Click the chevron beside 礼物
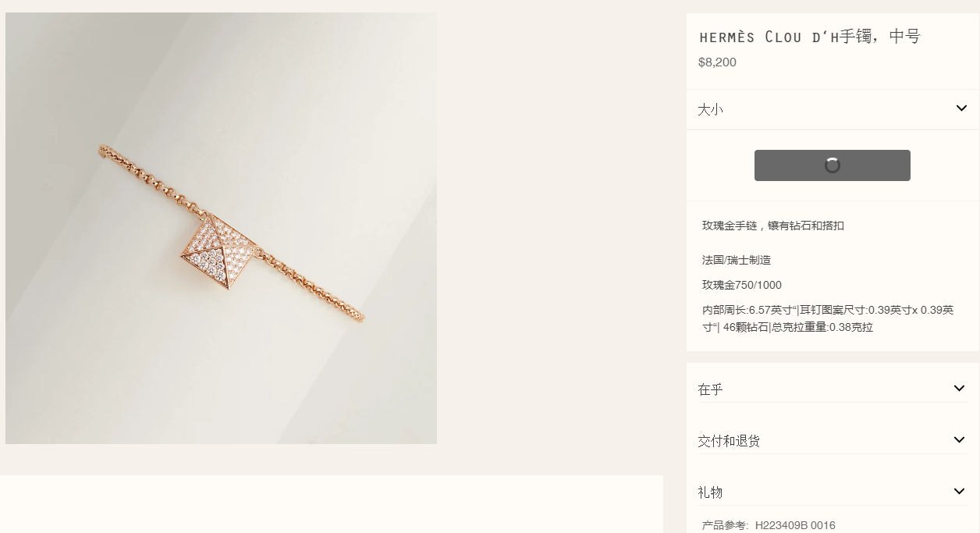Viewport: 980px width, 533px height. [x=959, y=492]
